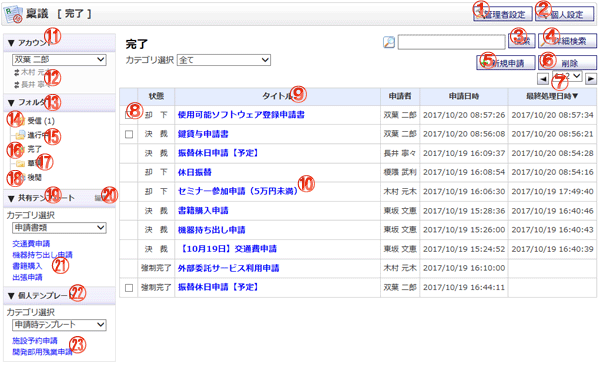Image resolution: width=600 pixels, height=367 pixels.
Task: Open the 使用可能ソフトウェア登録申請書 request
Action: click(x=241, y=115)
